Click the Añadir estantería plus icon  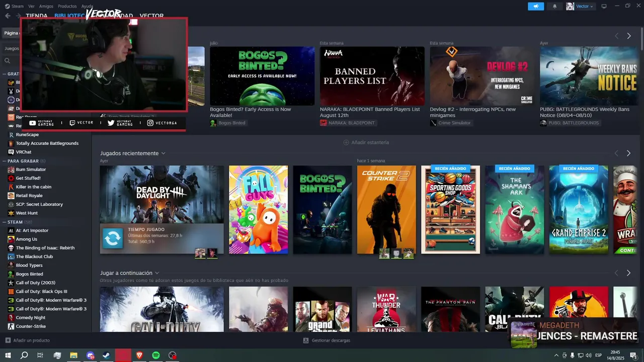coord(346,142)
